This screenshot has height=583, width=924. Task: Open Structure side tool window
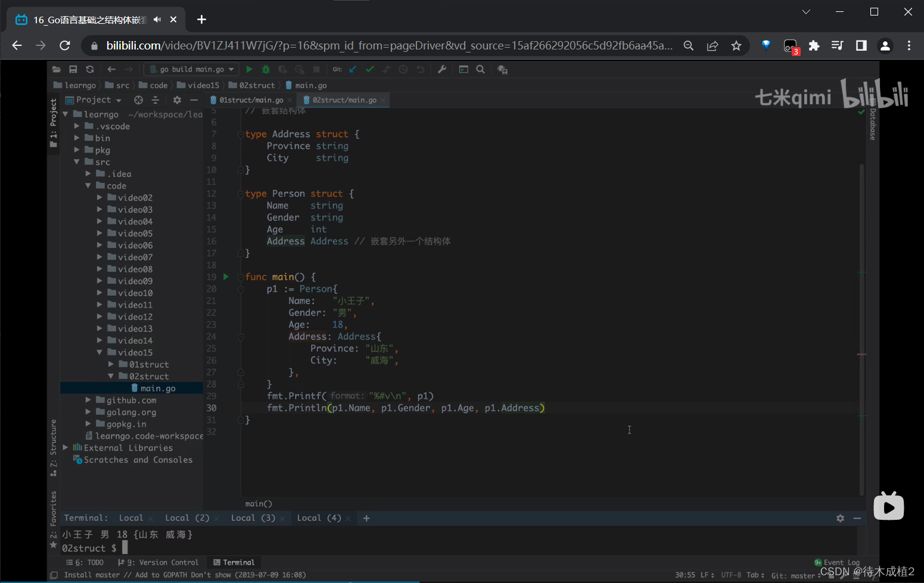coord(54,447)
